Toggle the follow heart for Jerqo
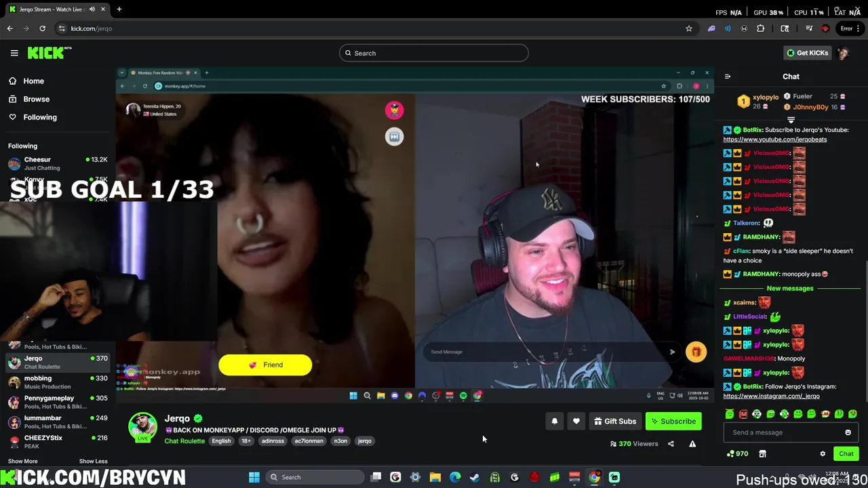The width and height of the screenshot is (868, 488). click(x=576, y=422)
